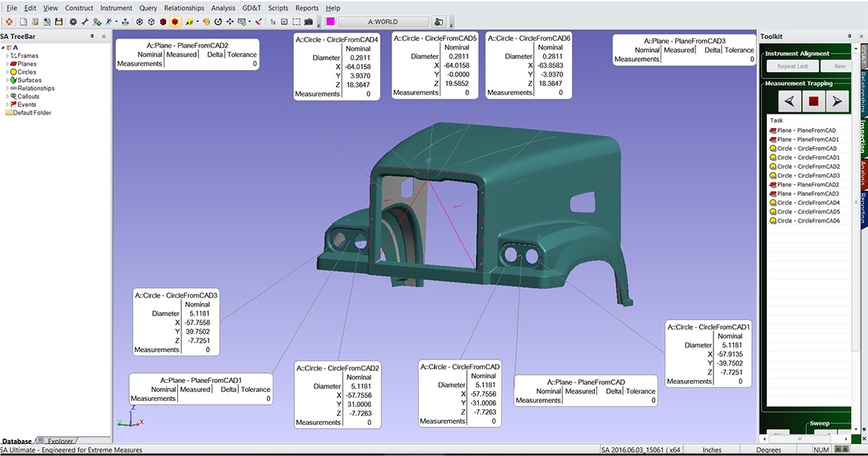Select Circle - CircleFromCAD4 in task list

pyautogui.click(x=808, y=203)
